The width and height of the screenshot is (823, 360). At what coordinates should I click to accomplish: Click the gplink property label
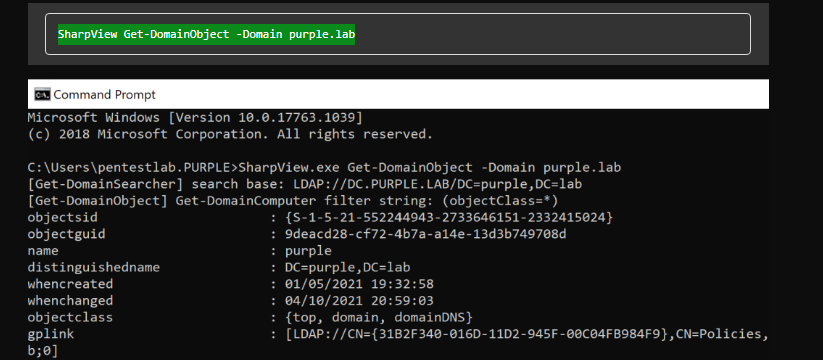tap(51, 334)
